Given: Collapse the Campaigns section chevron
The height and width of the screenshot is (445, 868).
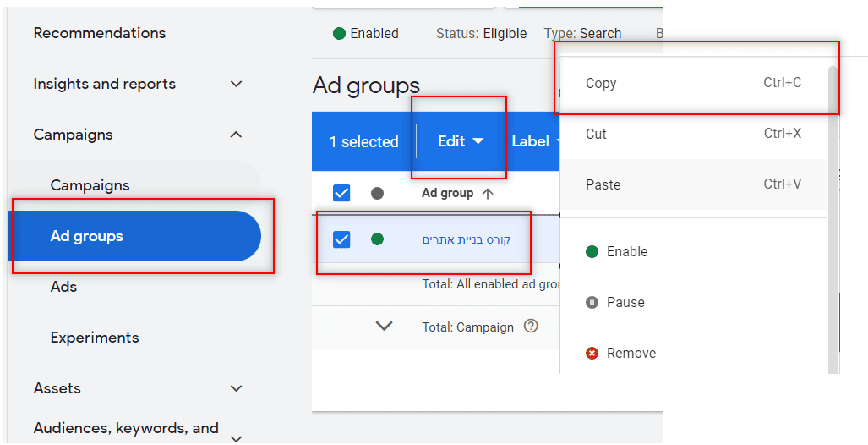Looking at the screenshot, I should (x=237, y=135).
